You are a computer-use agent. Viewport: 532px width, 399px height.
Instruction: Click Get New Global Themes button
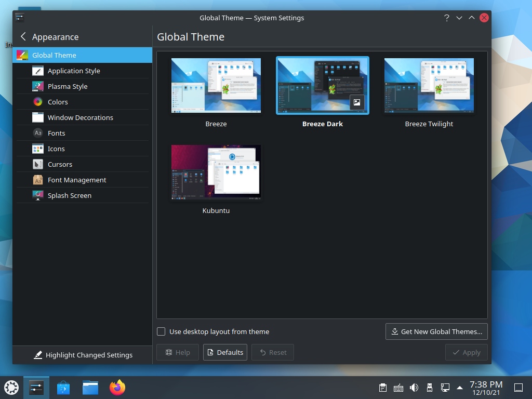point(436,331)
